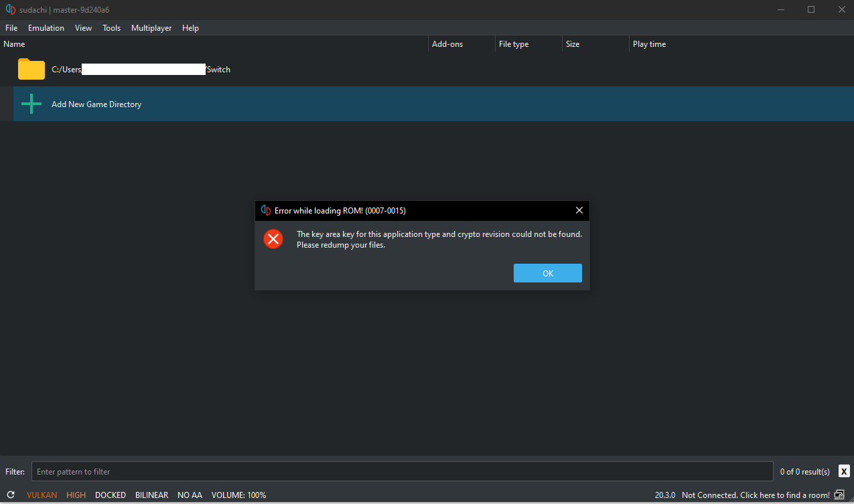
Task: Click the 20.3.0 firmware version label
Action: pos(665,495)
